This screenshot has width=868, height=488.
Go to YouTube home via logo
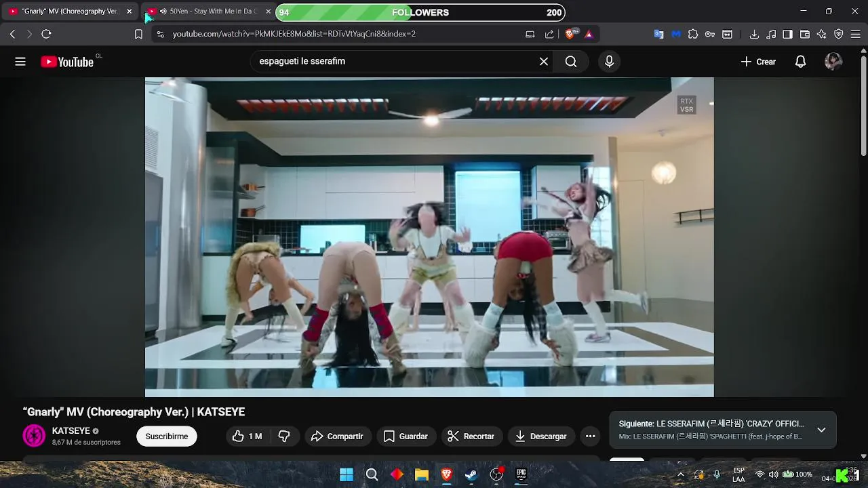pyautogui.click(x=66, y=62)
